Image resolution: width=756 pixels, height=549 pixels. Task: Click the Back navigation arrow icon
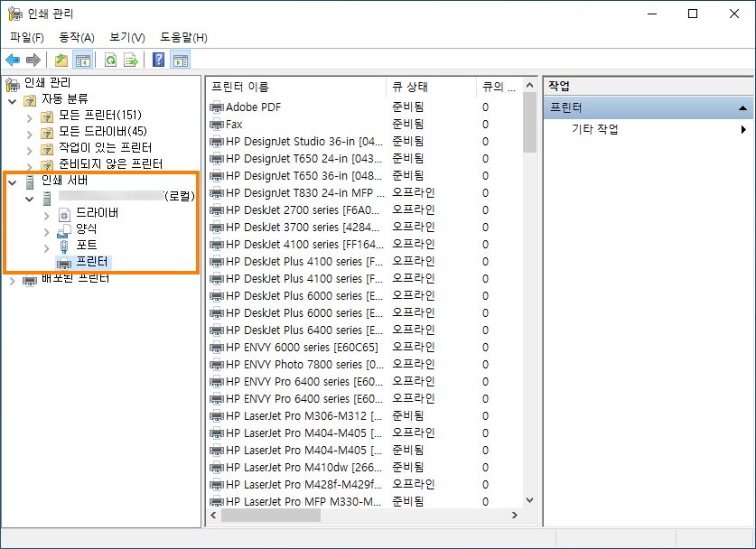13,59
